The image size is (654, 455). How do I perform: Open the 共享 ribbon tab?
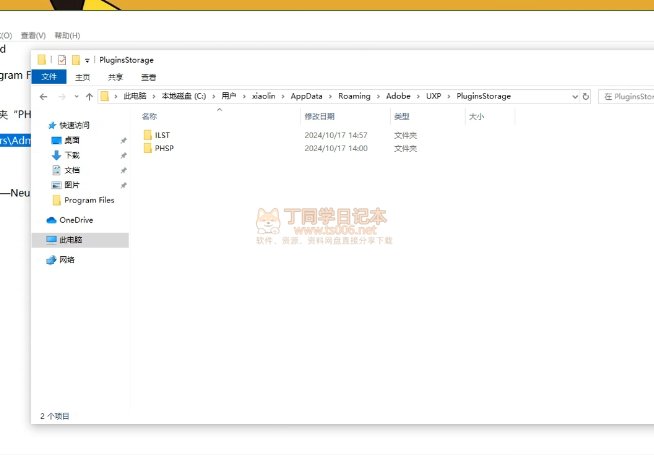coord(115,77)
